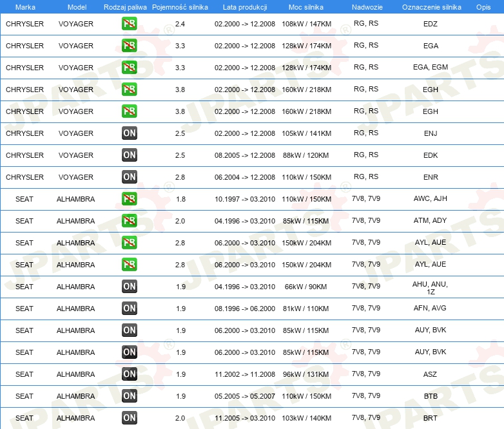Click the petrol fuel icon in the AWC, AJH row
Screen dimensions: 504x429
(129, 198)
